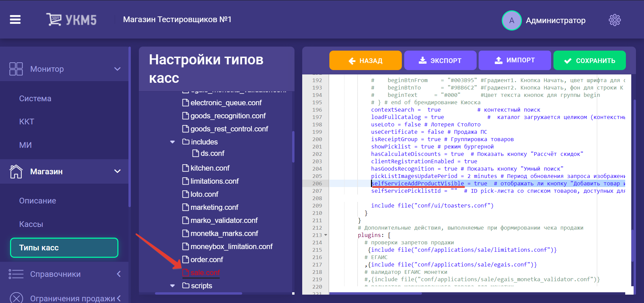
Task: Click file icon of goods_recognition.conf
Action: (185, 116)
